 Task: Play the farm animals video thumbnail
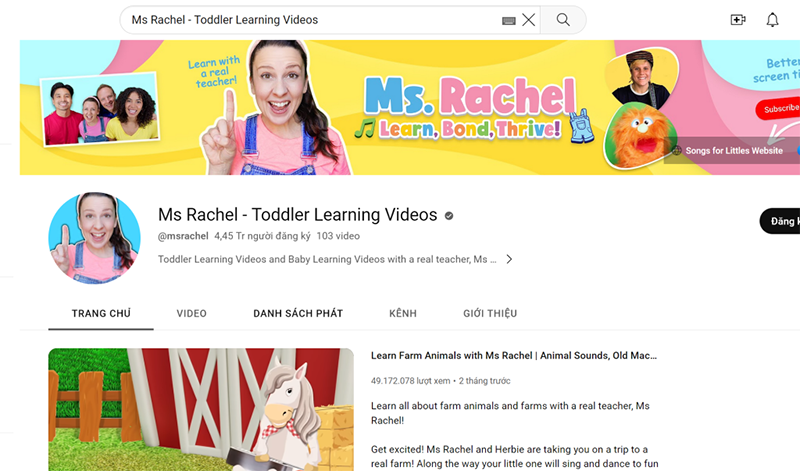pyautogui.click(x=201, y=409)
